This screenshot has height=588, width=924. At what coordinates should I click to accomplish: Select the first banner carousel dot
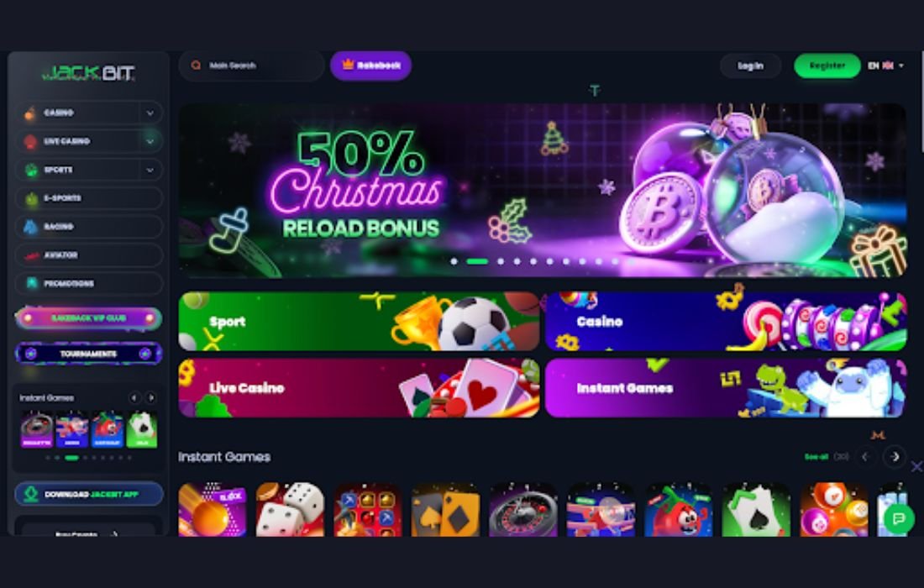click(454, 261)
